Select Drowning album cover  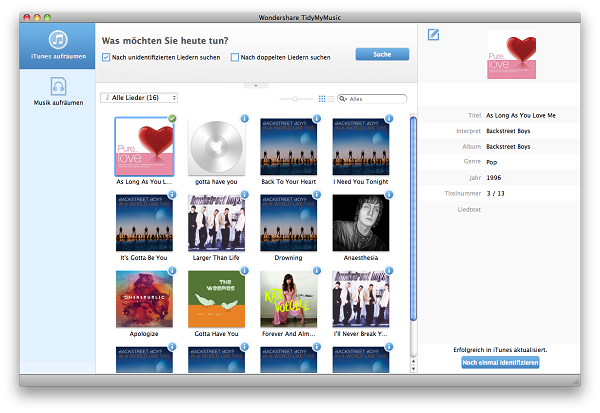[289, 223]
